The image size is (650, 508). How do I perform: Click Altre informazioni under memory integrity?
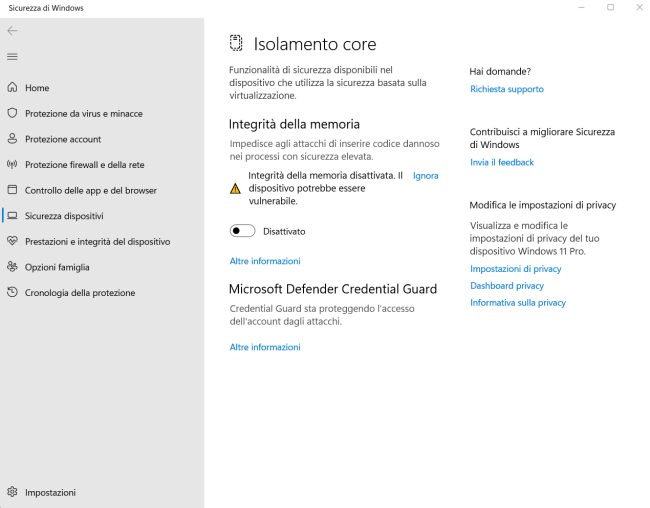pyautogui.click(x=265, y=261)
